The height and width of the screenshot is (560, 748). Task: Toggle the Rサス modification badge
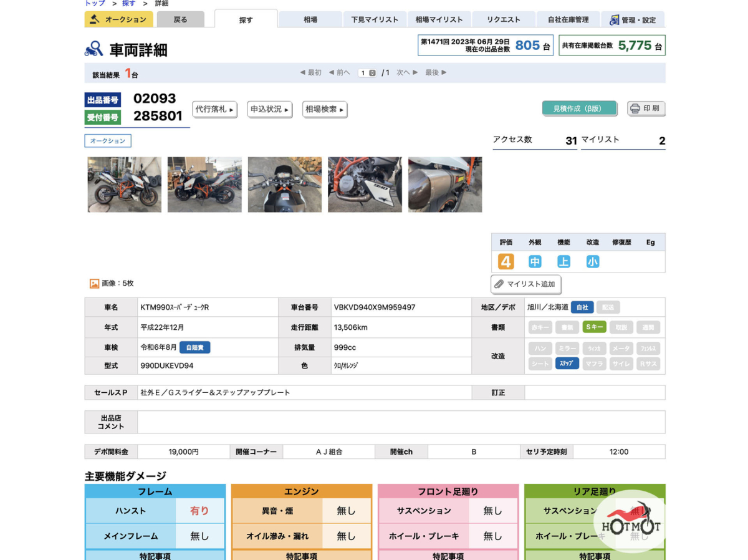(x=648, y=364)
